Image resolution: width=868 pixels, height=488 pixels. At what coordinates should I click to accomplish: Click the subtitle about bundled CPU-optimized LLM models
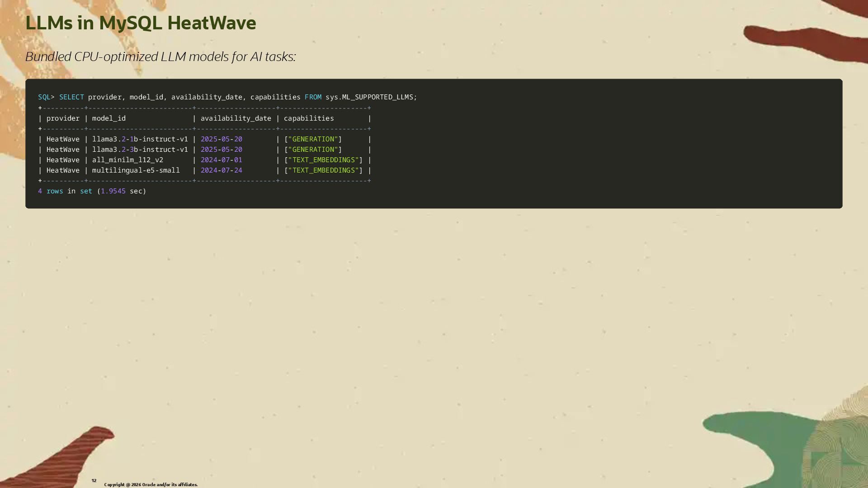[160, 57]
